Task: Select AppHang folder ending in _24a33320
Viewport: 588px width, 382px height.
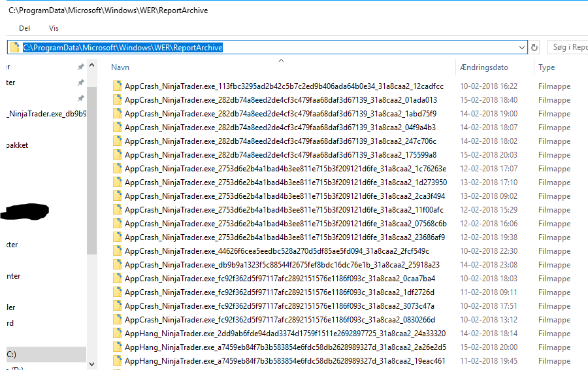Action: (285, 334)
